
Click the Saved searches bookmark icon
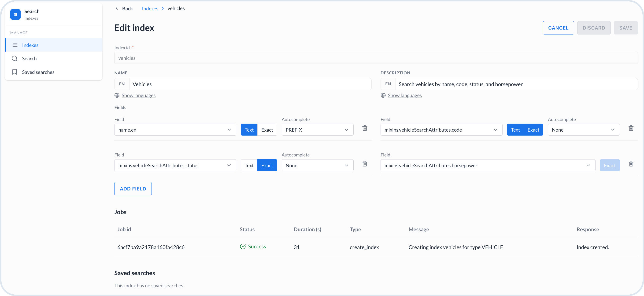point(15,72)
